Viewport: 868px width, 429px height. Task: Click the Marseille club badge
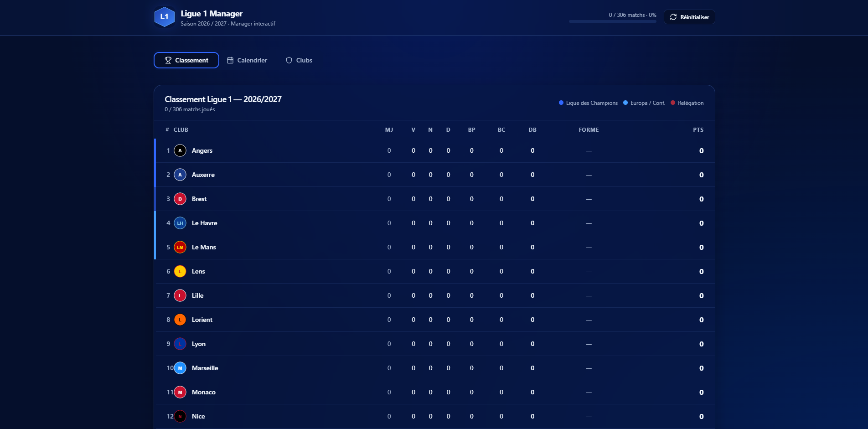(x=180, y=368)
